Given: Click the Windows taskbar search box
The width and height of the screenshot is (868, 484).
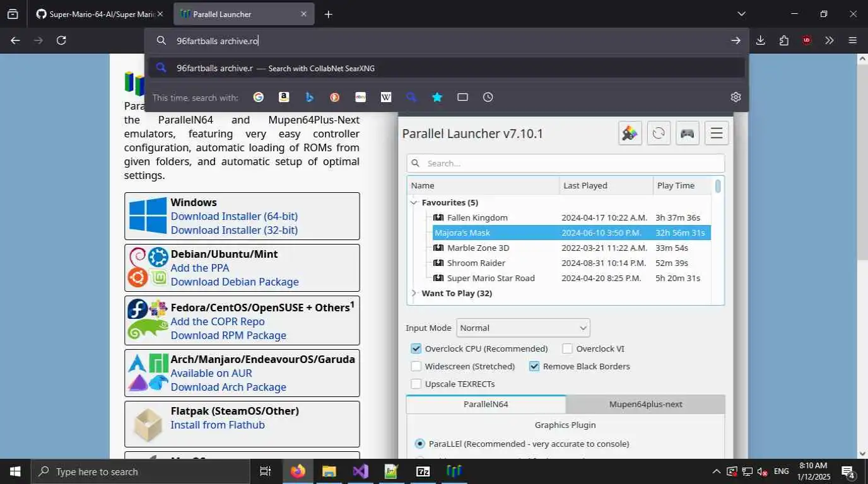Looking at the screenshot, I should coord(140,471).
